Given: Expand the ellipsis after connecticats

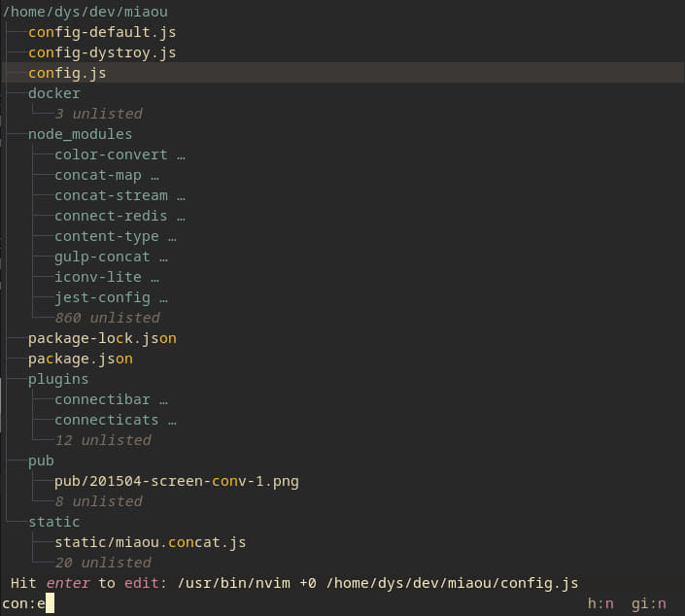Looking at the screenshot, I should tap(173, 421).
